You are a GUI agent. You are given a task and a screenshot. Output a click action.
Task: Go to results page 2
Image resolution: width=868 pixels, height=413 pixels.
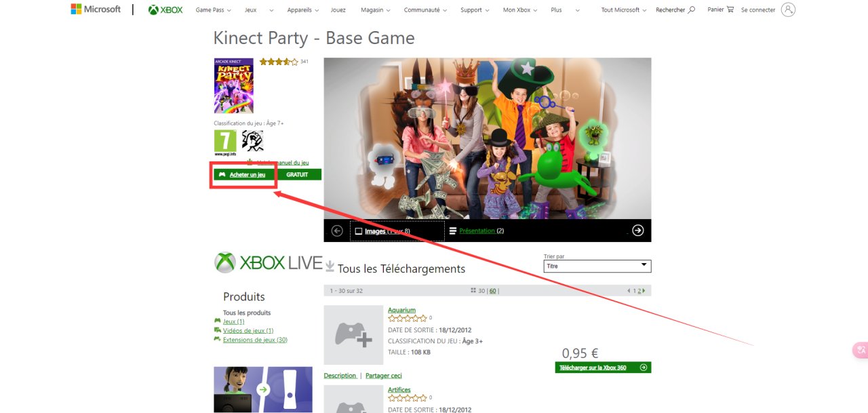click(x=638, y=291)
